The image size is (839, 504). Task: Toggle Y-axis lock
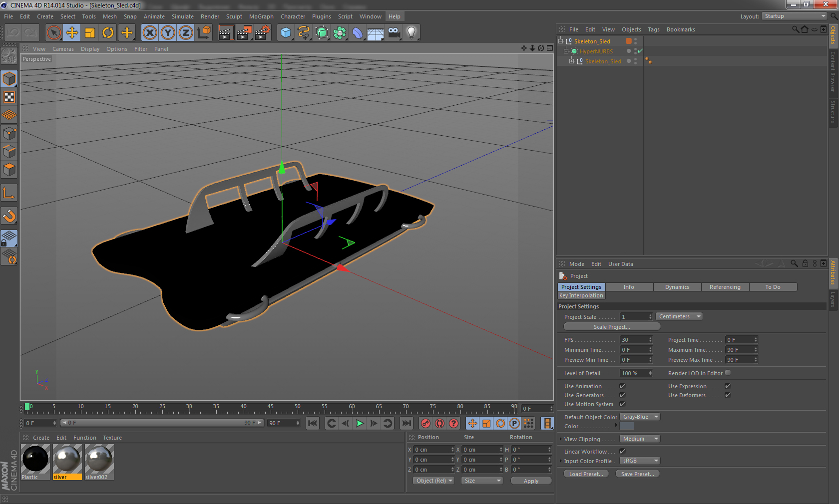[x=168, y=33]
